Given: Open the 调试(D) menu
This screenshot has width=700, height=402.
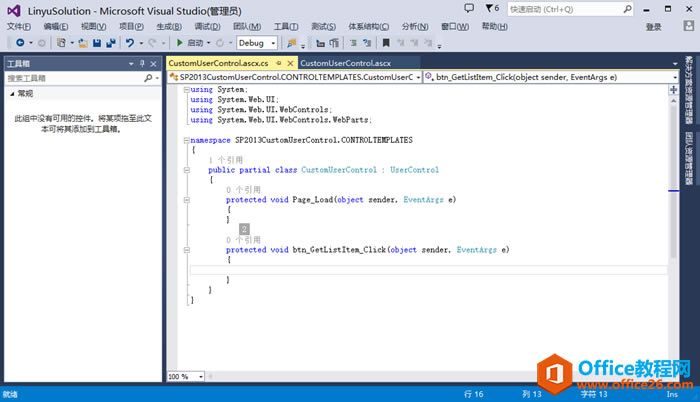Looking at the screenshot, I should pyautogui.click(x=208, y=26).
